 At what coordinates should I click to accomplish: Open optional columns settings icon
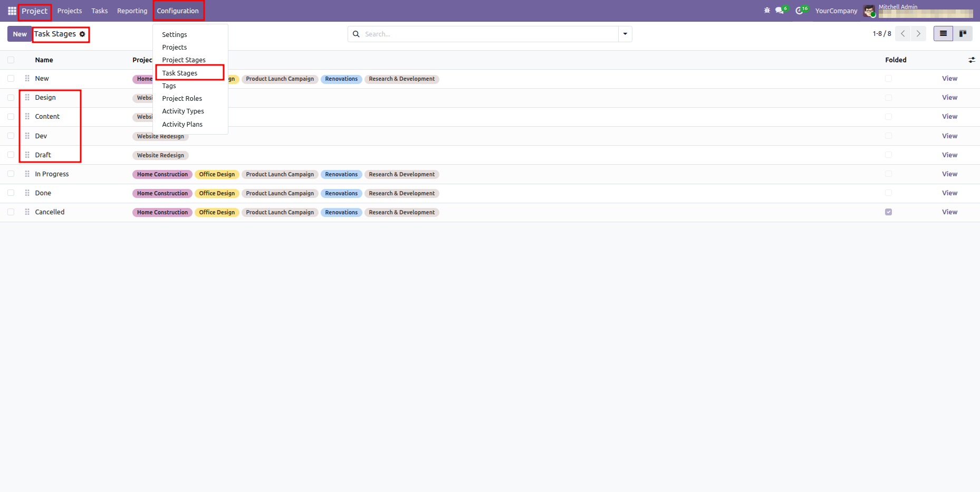coord(972,60)
